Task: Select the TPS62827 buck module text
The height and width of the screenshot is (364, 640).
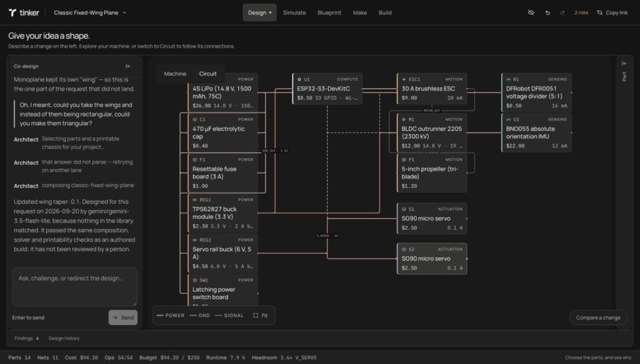Action: pos(214,213)
